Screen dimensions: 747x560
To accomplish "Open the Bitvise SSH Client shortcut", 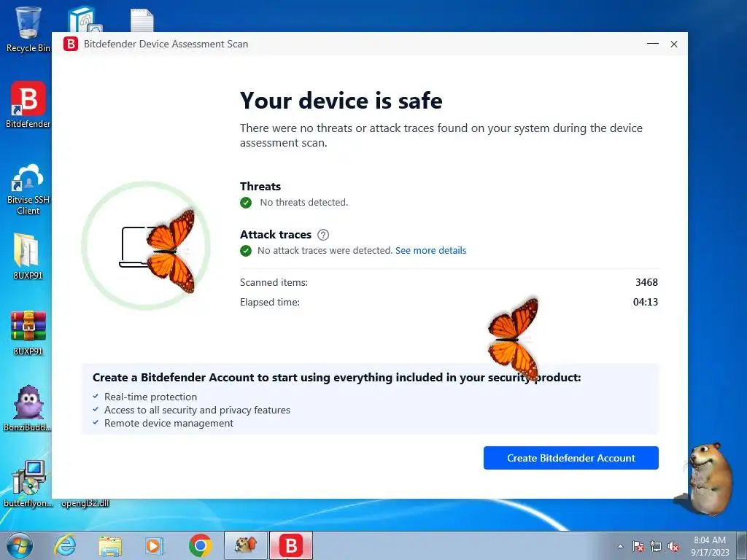I will pyautogui.click(x=28, y=189).
